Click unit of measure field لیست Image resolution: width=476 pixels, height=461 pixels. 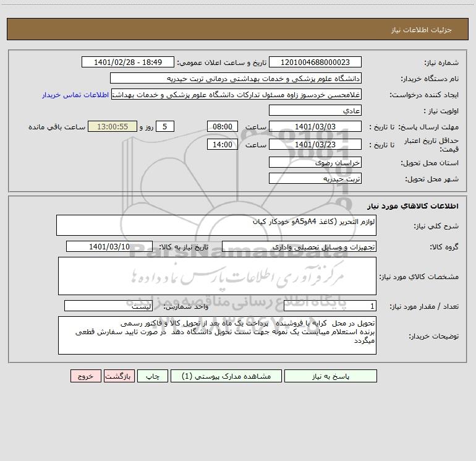pos(108,306)
